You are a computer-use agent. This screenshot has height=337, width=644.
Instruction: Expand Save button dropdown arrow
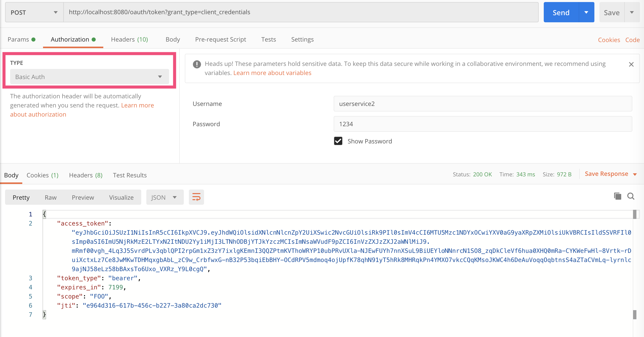pos(632,12)
